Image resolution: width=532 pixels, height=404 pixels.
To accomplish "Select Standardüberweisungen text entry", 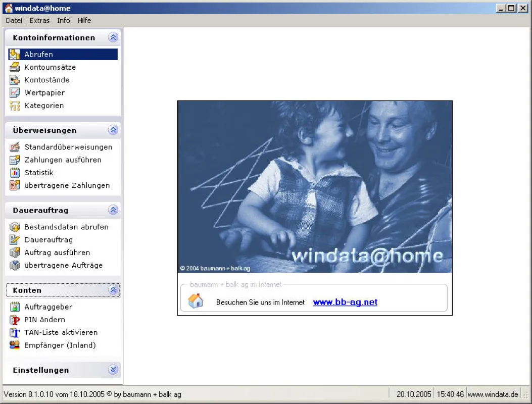I will (68, 147).
